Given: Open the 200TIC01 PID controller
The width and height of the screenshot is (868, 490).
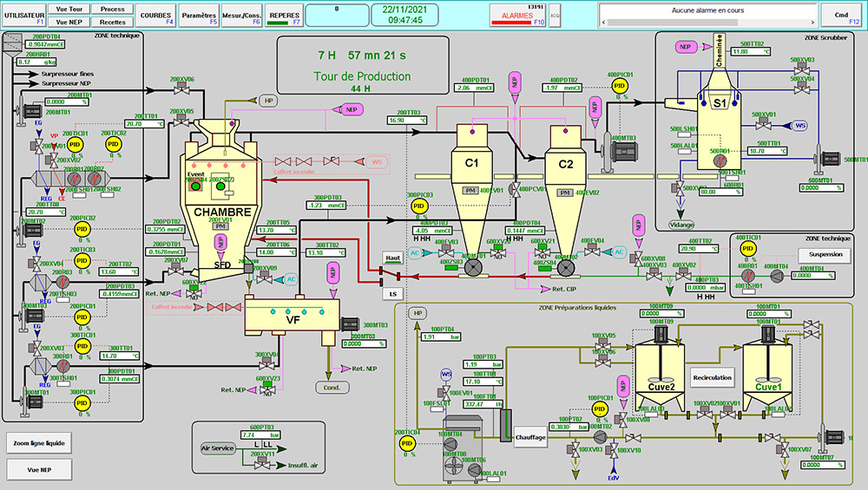Looking at the screenshot, I should 75,145.
